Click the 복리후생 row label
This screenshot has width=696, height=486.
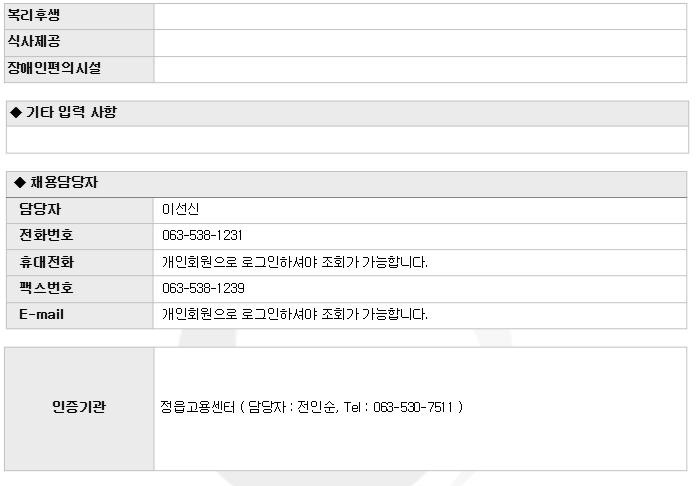point(34,17)
